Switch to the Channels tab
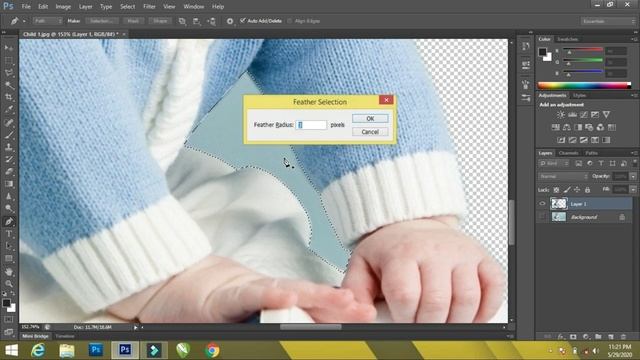 click(x=568, y=153)
